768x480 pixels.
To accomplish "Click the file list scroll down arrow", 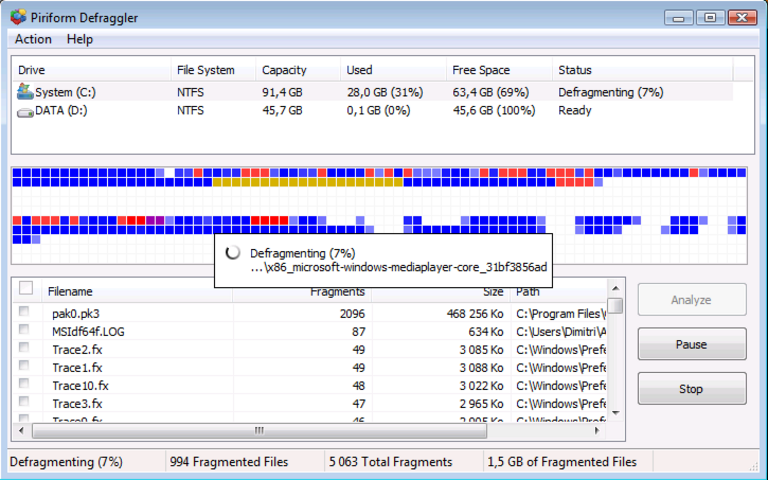I will [x=616, y=413].
